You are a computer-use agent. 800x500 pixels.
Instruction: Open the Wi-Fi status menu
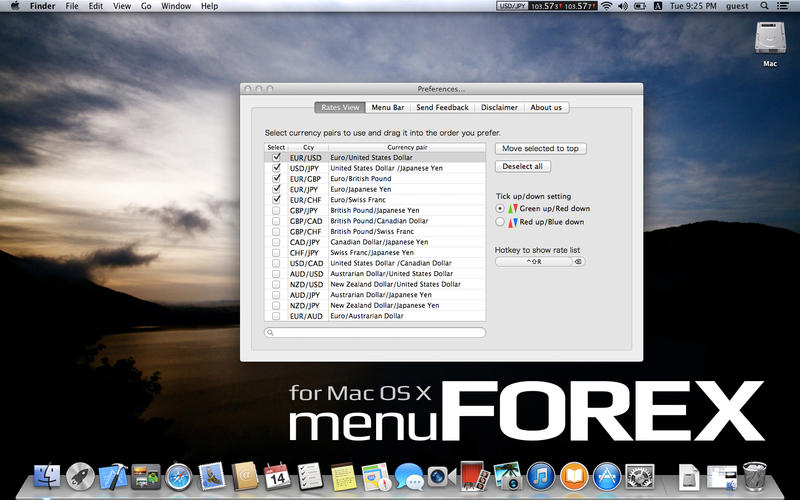pyautogui.click(x=607, y=6)
